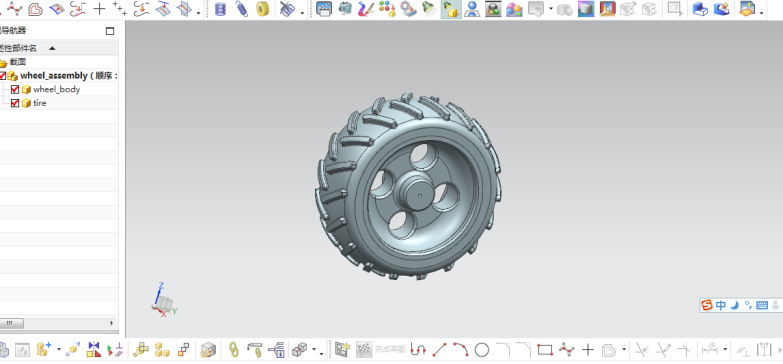
Task: Click navigator horizontal scrollbar thumb
Action: coord(10,323)
